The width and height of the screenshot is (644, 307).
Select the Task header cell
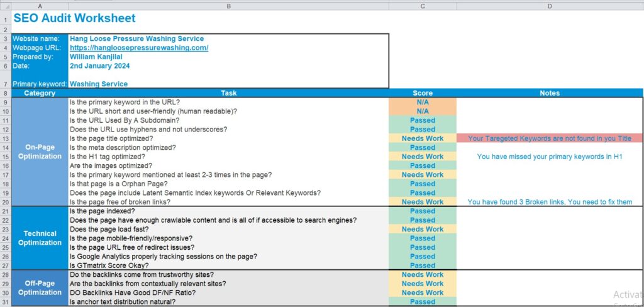tap(229, 93)
